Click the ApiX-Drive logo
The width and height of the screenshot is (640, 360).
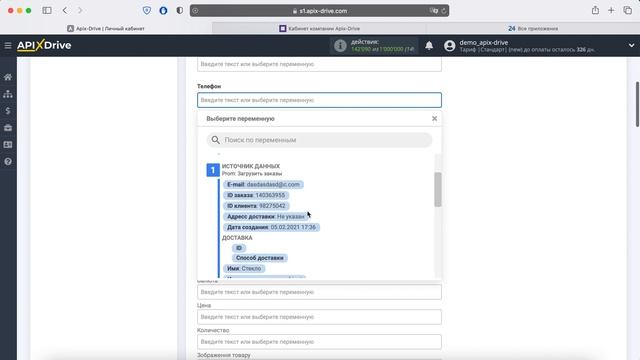point(44,45)
